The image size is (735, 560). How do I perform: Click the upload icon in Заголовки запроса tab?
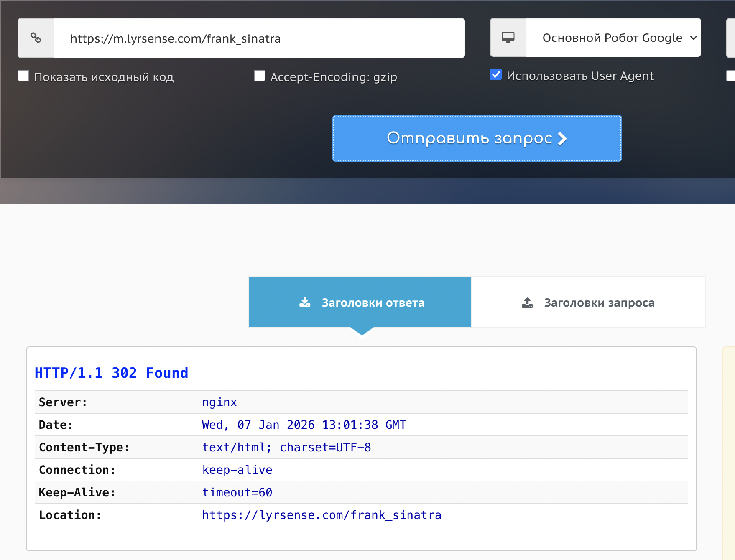click(527, 302)
